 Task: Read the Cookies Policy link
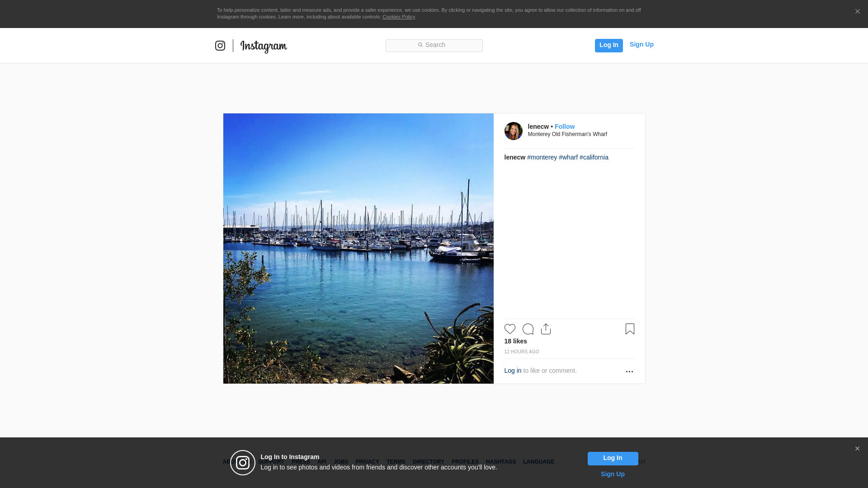(x=398, y=17)
